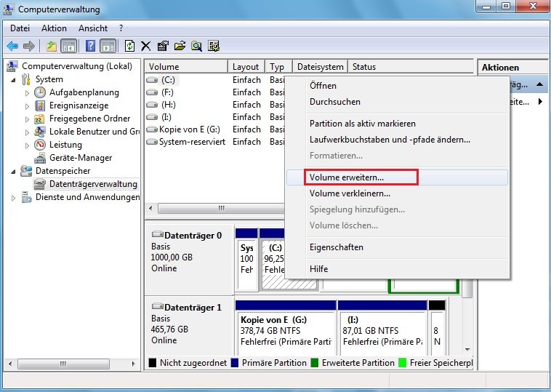The image size is (551, 392).
Task: Sort by Layout column header
Action: [246, 66]
